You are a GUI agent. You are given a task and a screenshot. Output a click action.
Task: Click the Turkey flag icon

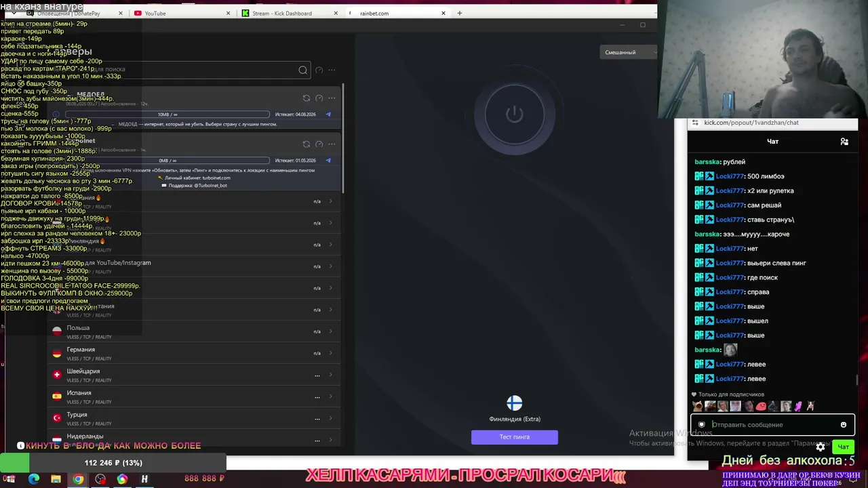point(57,418)
